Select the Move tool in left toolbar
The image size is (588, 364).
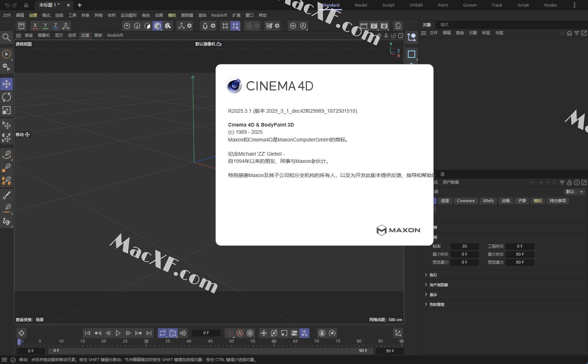[7, 84]
